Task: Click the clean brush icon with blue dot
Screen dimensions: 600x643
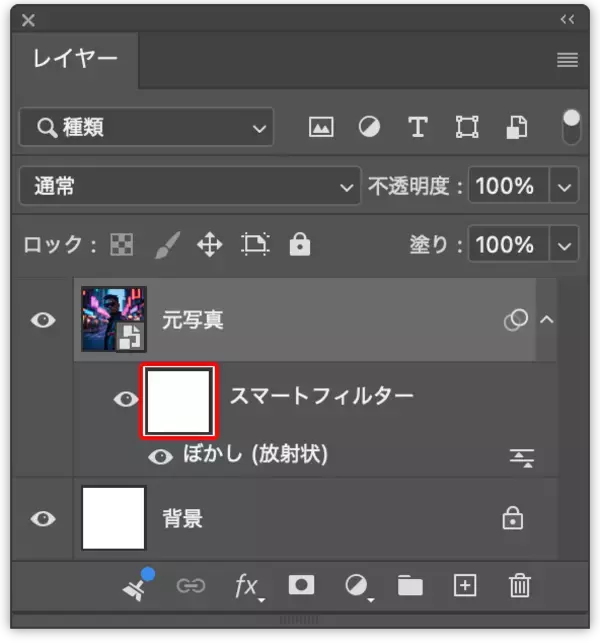Action: click(x=138, y=584)
